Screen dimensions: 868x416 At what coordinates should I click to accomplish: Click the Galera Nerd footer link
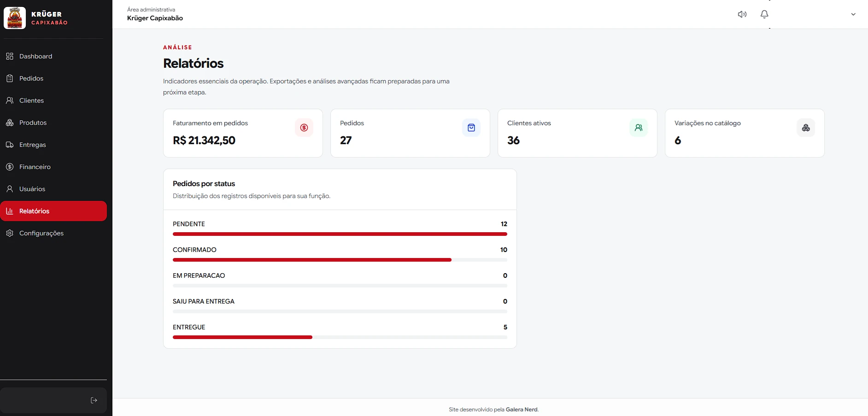pyautogui.click(x=522, y=410)
